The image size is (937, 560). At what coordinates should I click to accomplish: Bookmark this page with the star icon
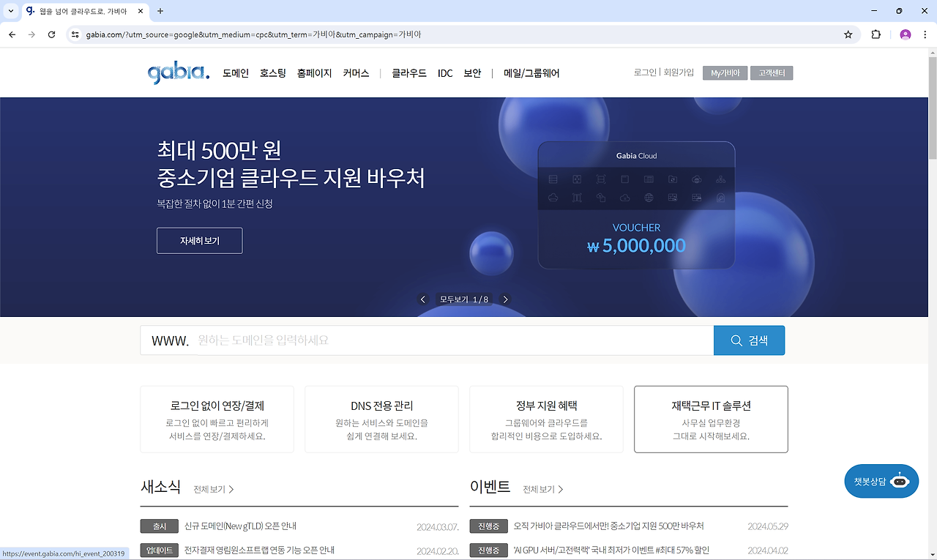click(x=848, y=34)
